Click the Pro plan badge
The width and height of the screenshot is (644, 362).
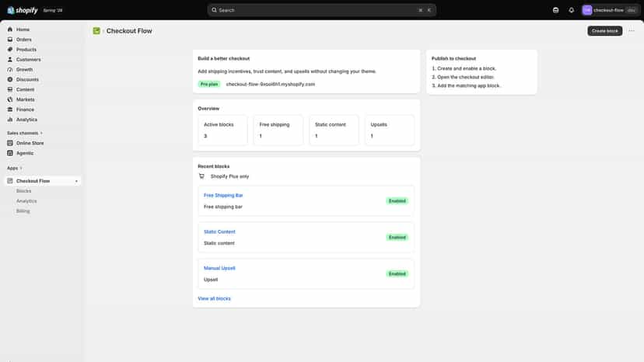209,84
